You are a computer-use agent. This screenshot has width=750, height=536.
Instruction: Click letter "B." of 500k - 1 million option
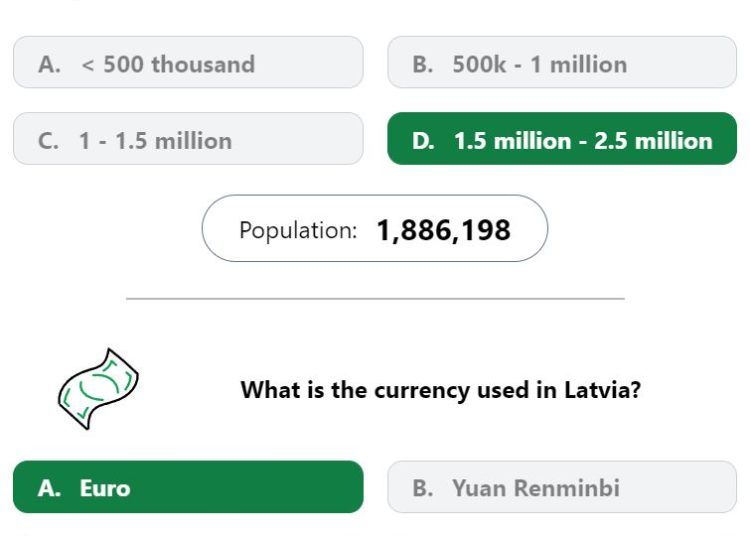(x=423, y=65)
